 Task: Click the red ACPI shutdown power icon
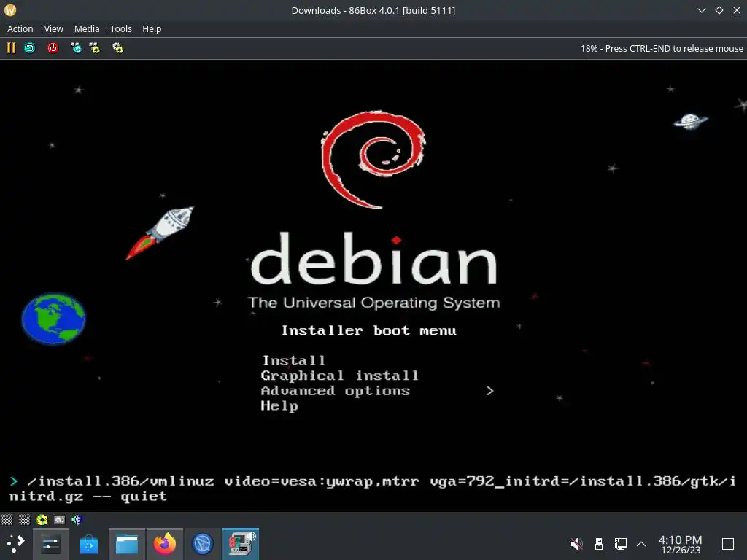click(x=53, y=48)
